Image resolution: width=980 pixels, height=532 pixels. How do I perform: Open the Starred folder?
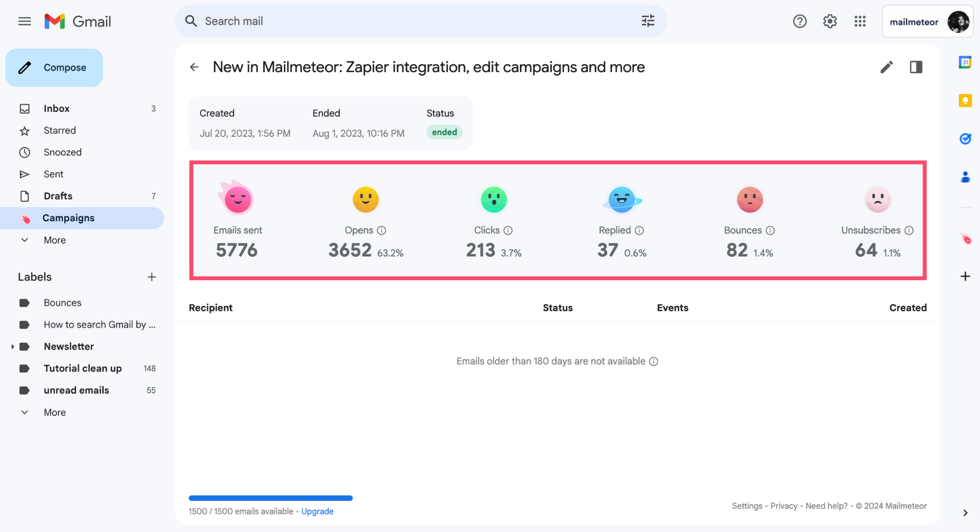click(x=82, y=130)
